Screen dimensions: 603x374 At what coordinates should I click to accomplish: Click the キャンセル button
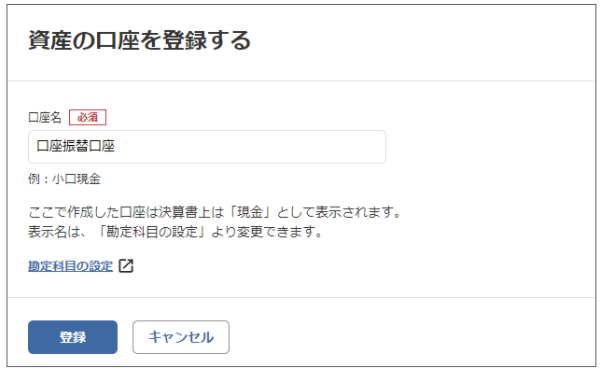tap(181, 337)
